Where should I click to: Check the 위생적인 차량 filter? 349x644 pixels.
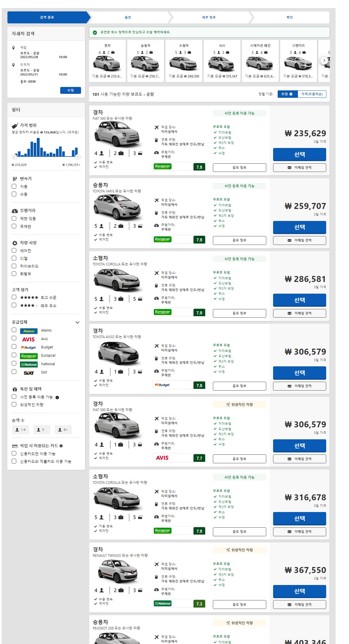14,404
